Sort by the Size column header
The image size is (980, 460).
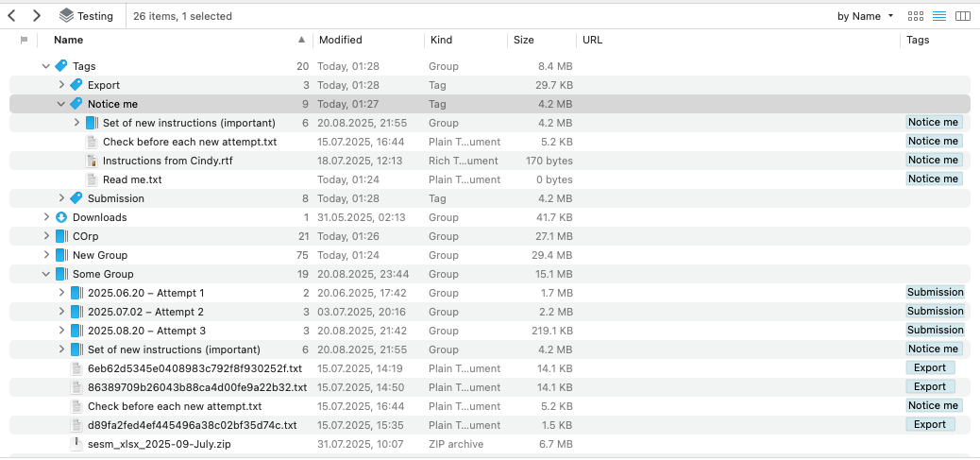pos(523,41)
